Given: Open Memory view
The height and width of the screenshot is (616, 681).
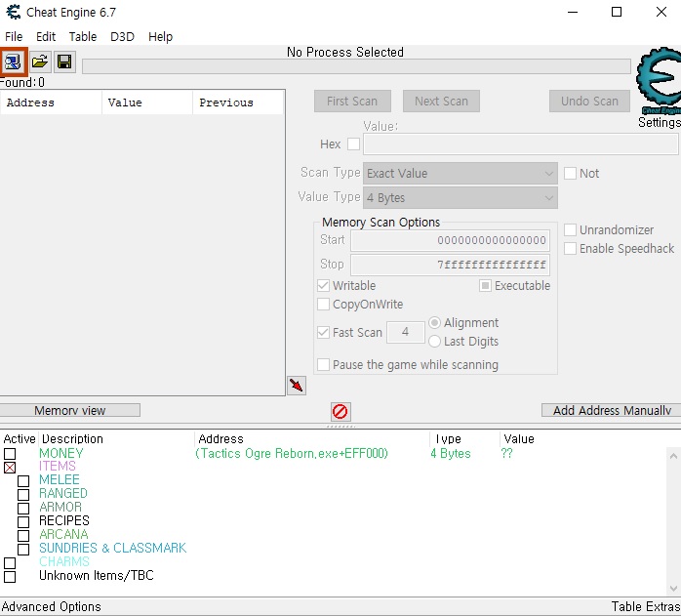Looking at the screenshot, I should (69, 410).
